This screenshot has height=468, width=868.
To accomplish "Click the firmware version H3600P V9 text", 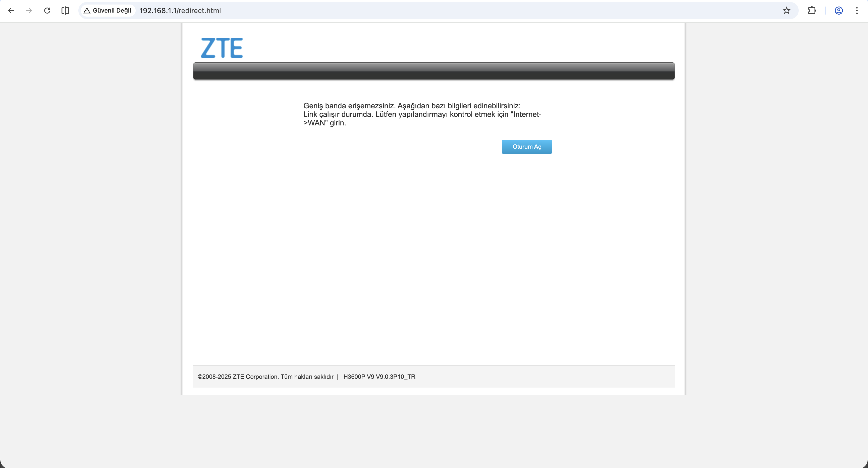I will (x=379, y=377).
